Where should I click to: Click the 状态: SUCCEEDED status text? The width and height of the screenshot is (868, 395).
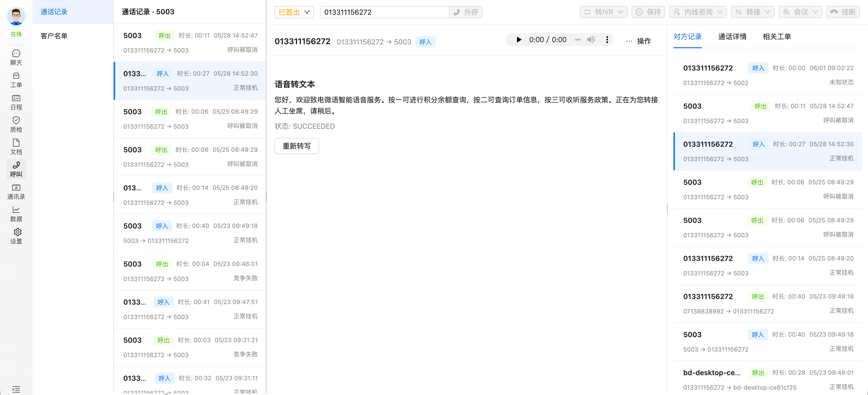click(x=305, y=126)
